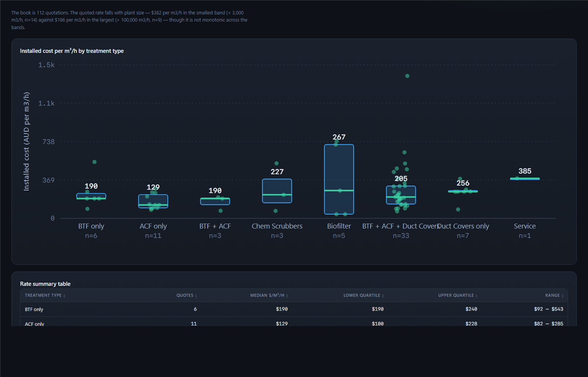The height and width of the screenshot is (377, 588).
Task: Click the "n=11" sample count under the chart
Action: (153, 236)
